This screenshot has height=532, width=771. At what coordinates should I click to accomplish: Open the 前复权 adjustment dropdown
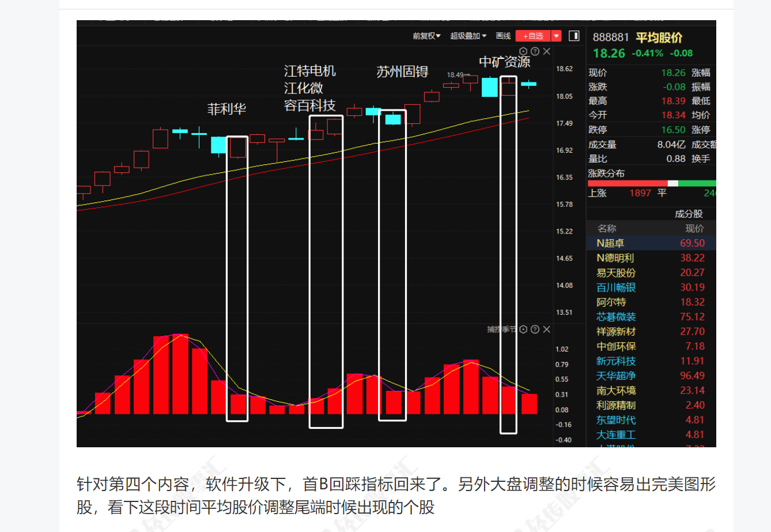(x=426, y=36)
